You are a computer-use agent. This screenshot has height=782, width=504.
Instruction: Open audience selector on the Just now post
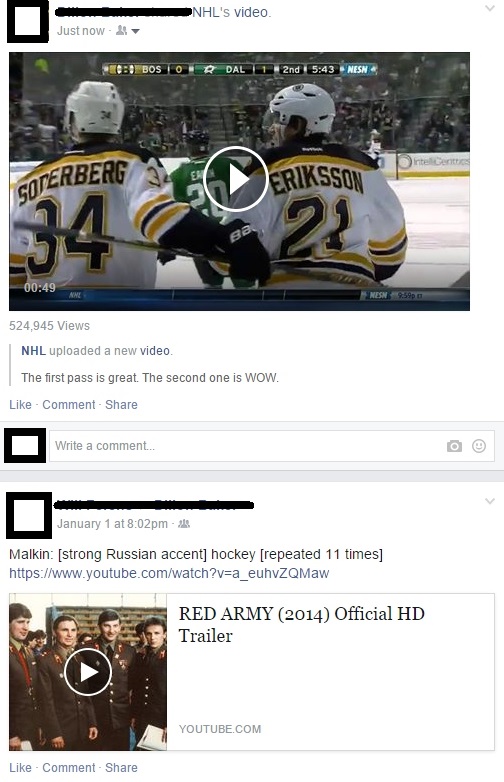(x=128, y=31)
